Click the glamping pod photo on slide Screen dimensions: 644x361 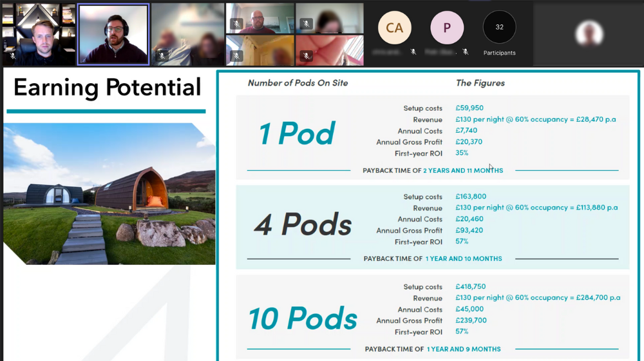(109, 193)
